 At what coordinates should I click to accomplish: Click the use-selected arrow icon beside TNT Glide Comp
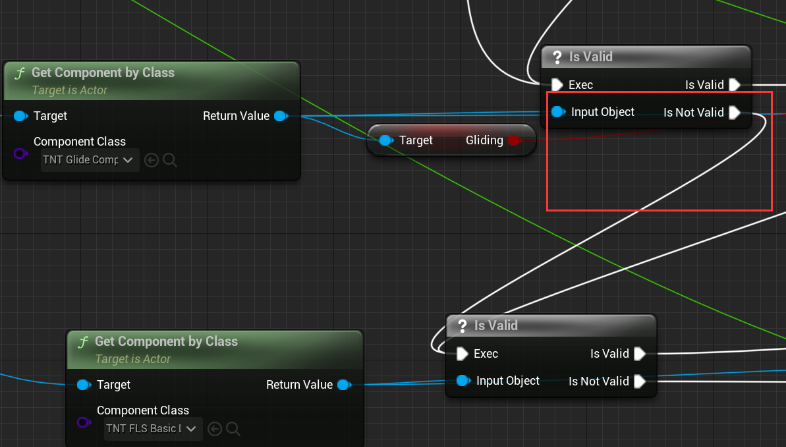click(x=152, y=160)
